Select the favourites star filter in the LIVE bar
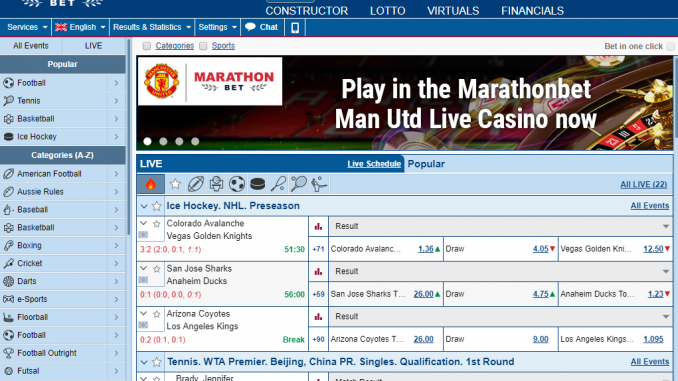 [x=175, y=184]
